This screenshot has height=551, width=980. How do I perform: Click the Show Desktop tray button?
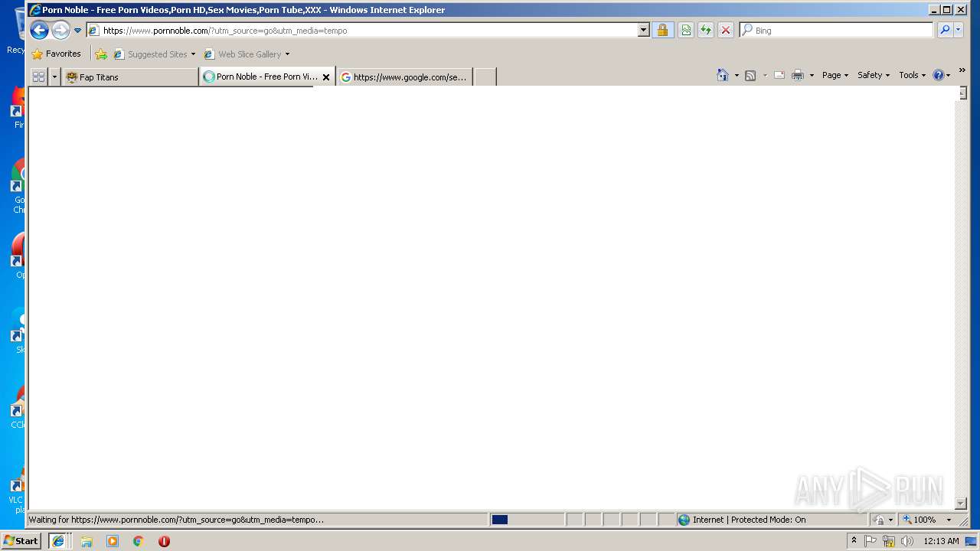972,541
